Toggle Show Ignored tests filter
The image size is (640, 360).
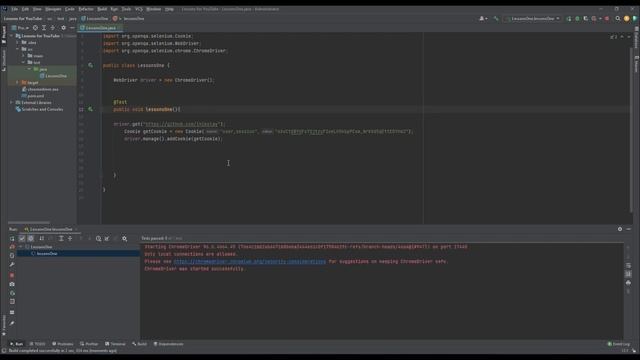pos(31,238)
